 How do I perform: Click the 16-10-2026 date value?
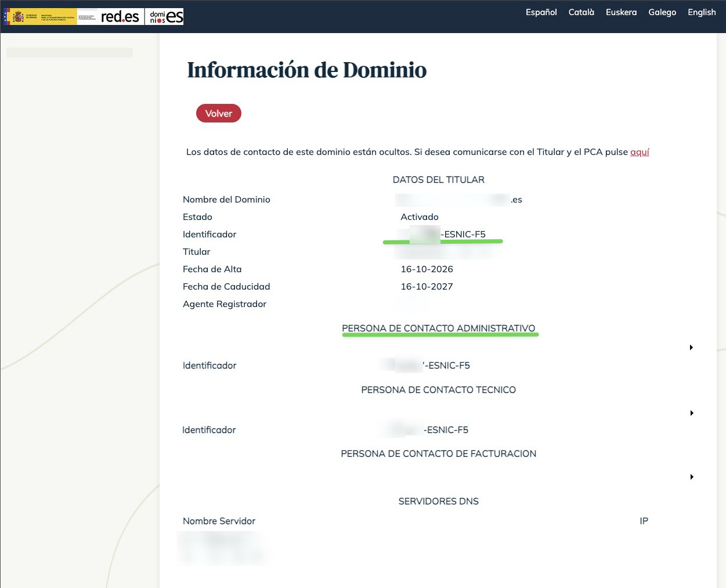click(x=427, y=269)
